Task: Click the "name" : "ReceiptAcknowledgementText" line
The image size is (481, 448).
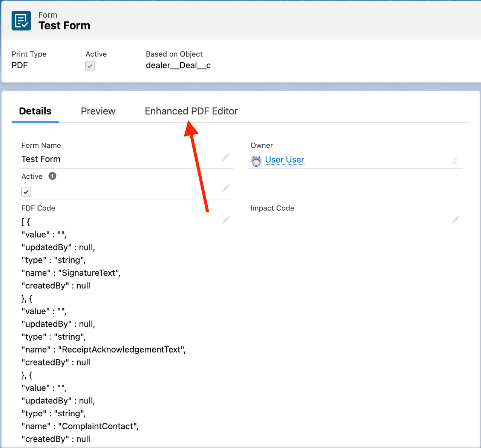Action: (104, 350)
